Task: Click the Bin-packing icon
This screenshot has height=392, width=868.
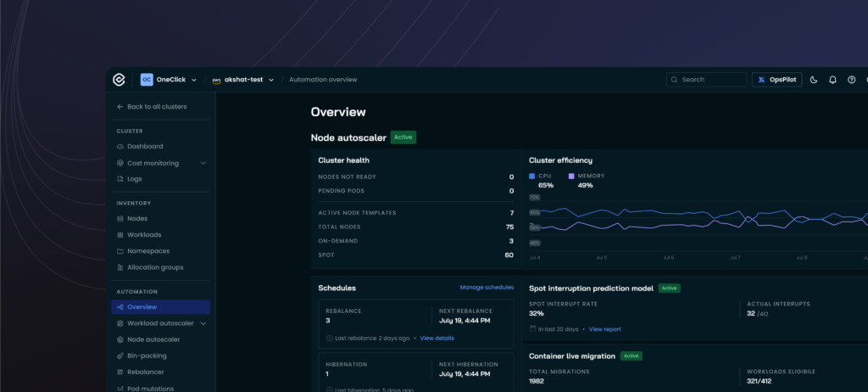Action: point(120,356)
